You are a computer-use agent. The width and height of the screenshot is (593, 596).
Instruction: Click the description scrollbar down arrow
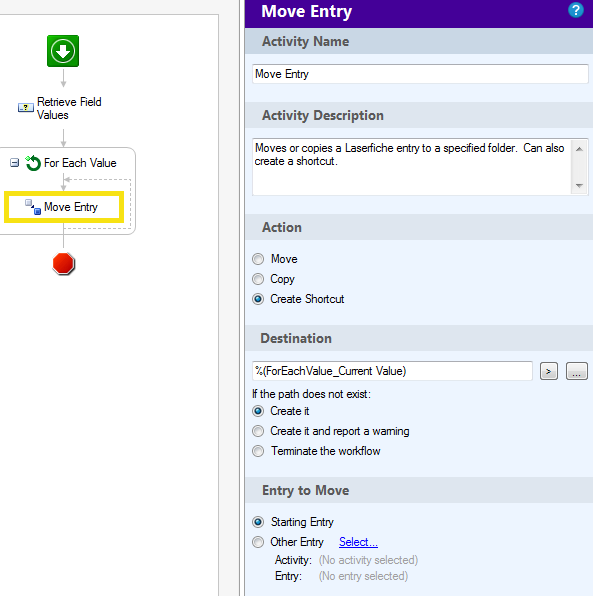coord(579,185)
